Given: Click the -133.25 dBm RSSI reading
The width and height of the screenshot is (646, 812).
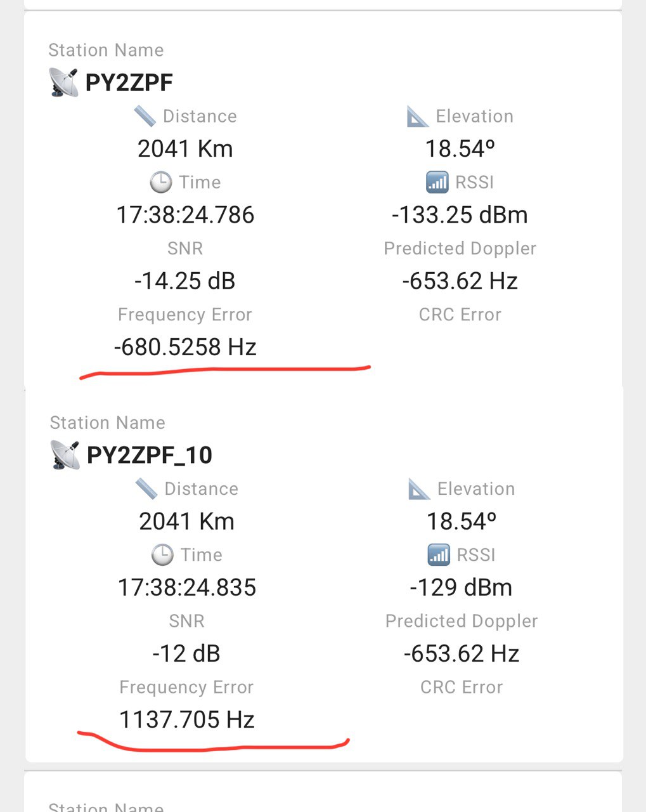Looking at the screenshot, I should coord(460,215).
